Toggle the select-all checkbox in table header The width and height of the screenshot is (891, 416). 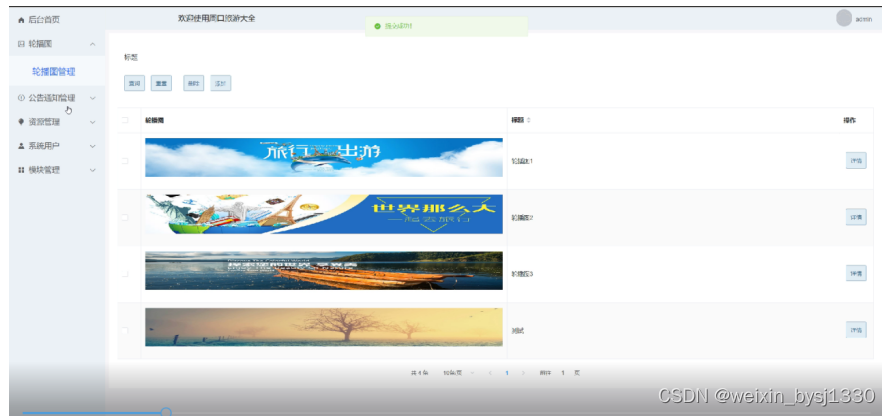pos(125,120)
